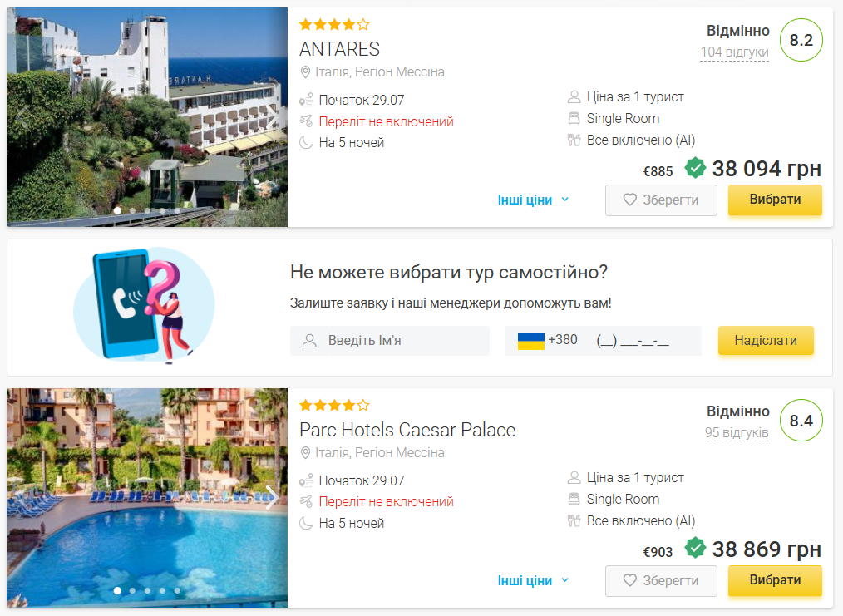Open the Parc Hotels Caesar Palace title
This screenshot has height=616, width=843.
pyautogui.click(x=407, y=430)
